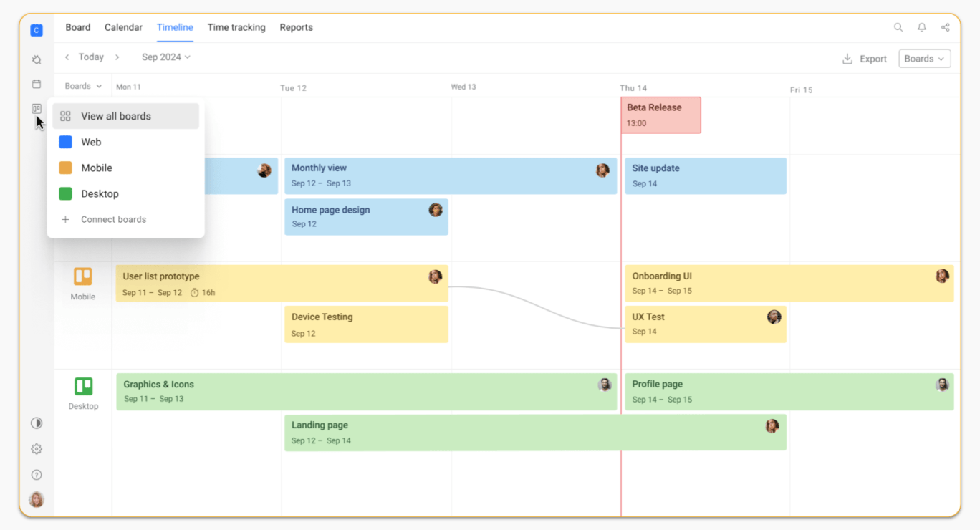The image size is (980, 530).
Task: Open the Reports tab
Action: coord(296,28)
